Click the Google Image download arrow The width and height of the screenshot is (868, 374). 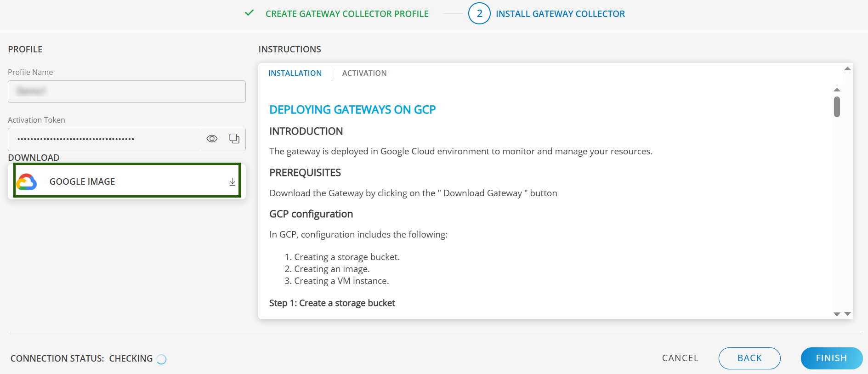tap(233, 182)
